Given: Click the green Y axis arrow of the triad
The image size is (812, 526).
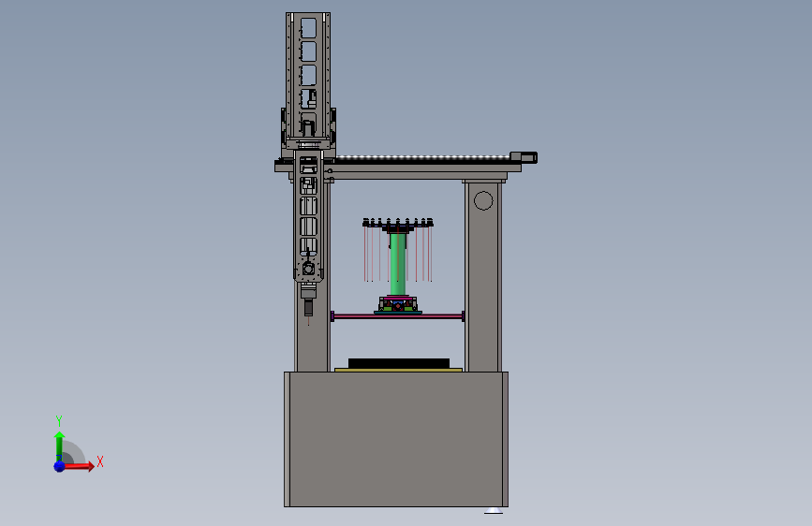Looking at the screenshot, I should coord(59,446).
